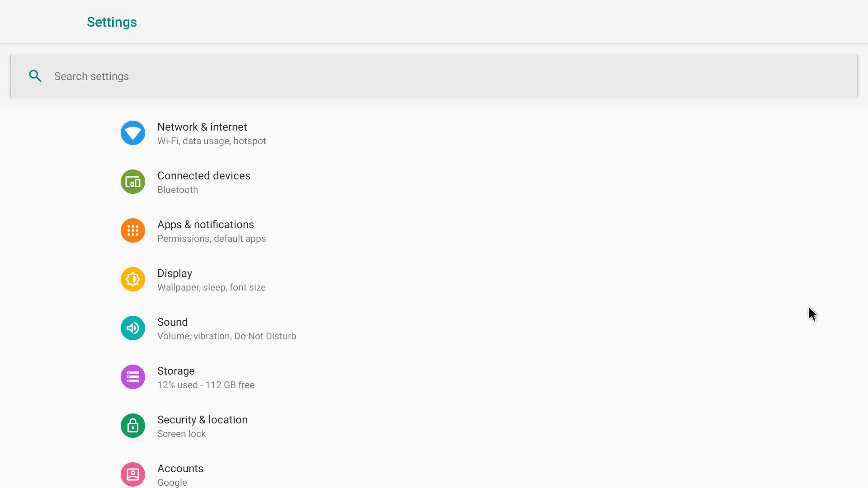Click the Network & internet Wi-Fi icon
Image resolution: width=868 pixels, height=488 pixels.
click(x=132, y=133)
